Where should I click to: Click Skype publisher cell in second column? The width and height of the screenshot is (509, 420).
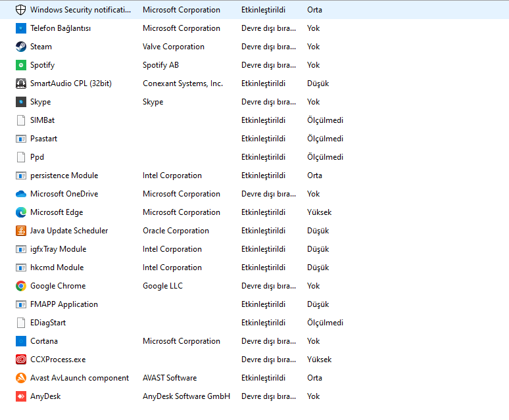tap(153, 102)
